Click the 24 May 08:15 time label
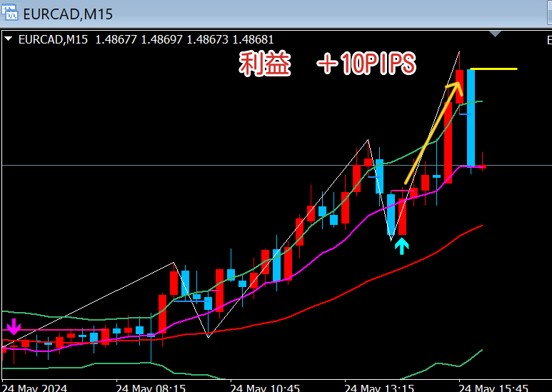Screen dimensions: 552x392 [151, 388]
